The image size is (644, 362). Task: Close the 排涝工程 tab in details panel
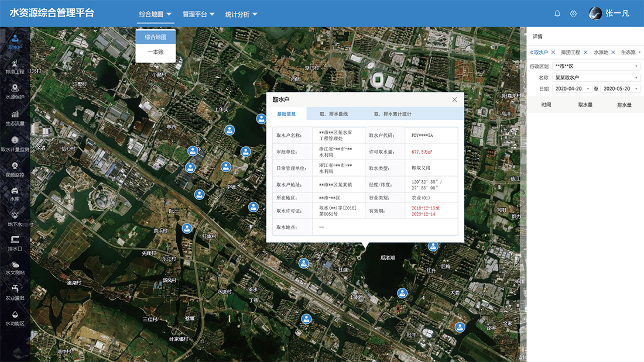pyautogui.click(x=585, y=53)
